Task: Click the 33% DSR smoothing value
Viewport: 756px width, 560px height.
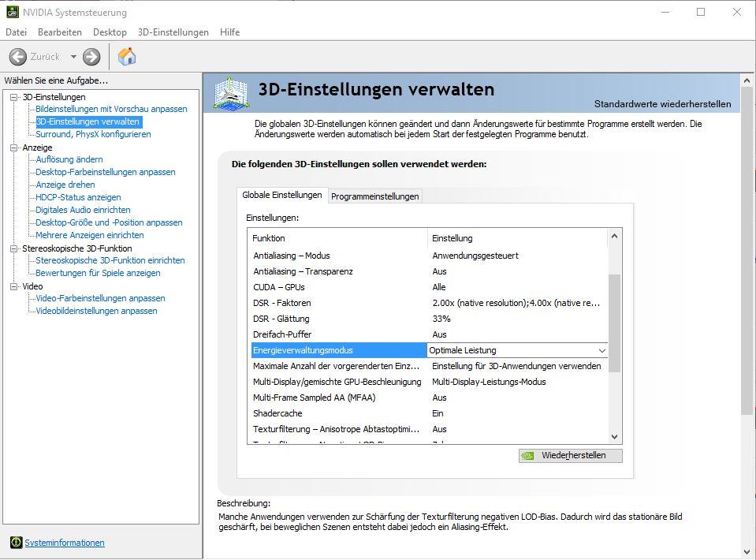Action: [441, 319]
